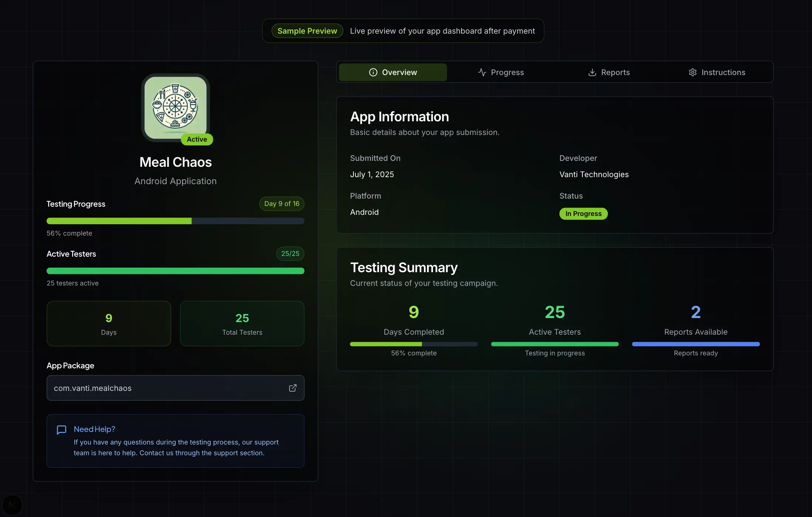Click the Active Testers progress bar

(175, 271)
